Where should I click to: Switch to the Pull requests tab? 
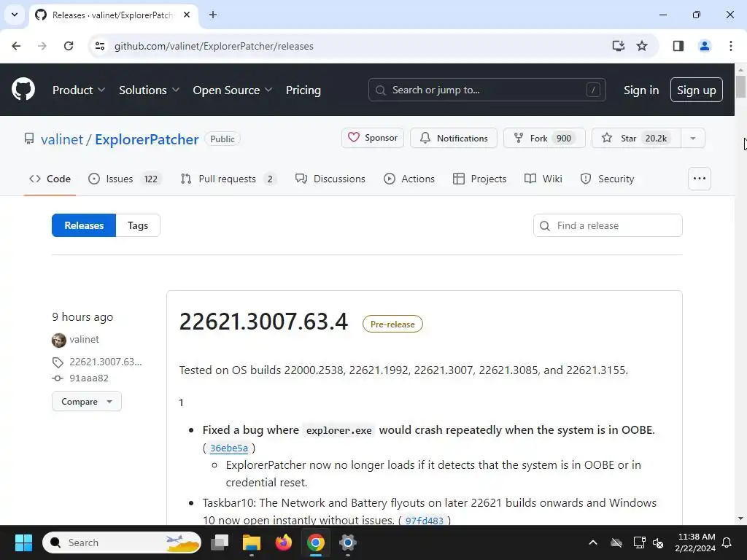(x=228, y=179)
